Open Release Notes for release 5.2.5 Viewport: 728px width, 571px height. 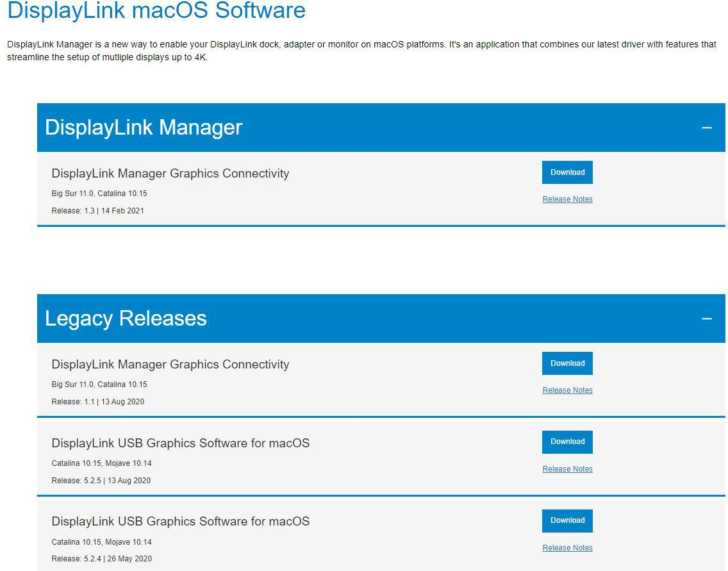pos(567,469)
